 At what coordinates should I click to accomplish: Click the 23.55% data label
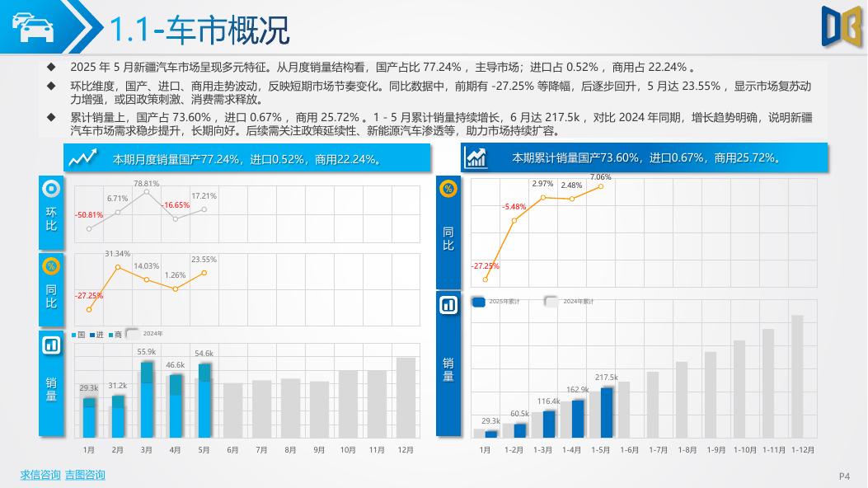pos(204,259)
